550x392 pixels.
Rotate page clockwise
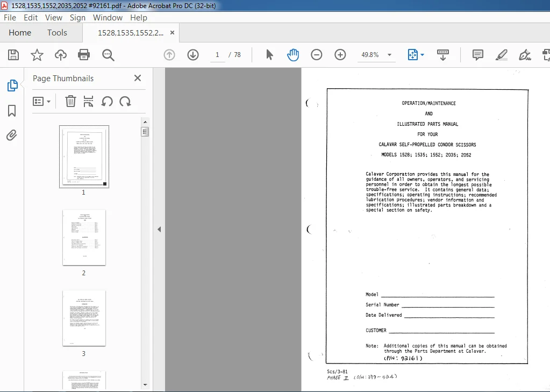(x=125, y=102)
